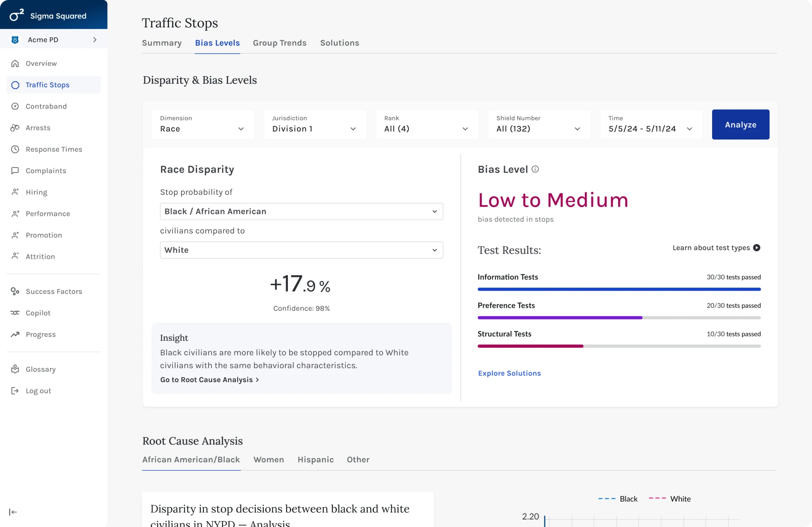The width and height of the screenshot is (812, 527).
Task: Collapse the sidebar using the bottom-left icon
Action: click(13, 512)
